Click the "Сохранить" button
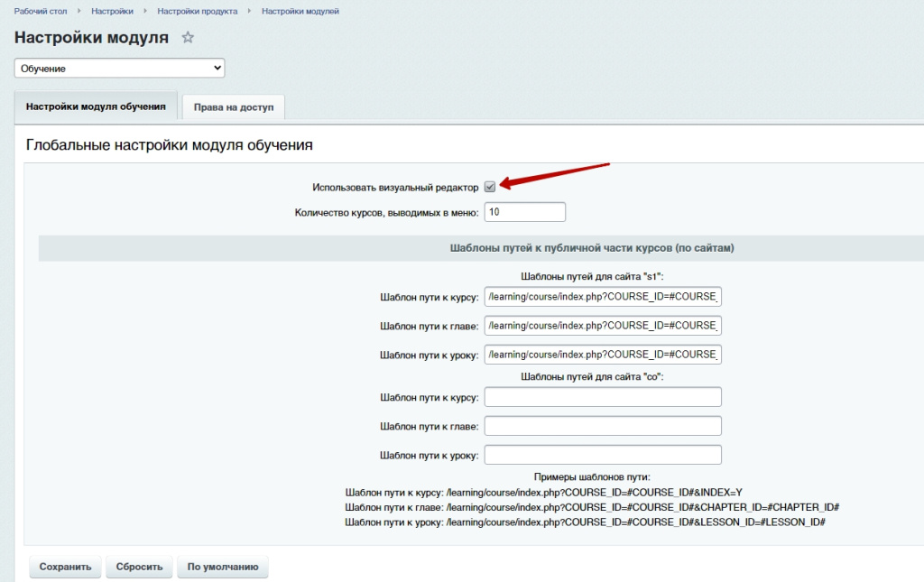924x582 pixels. click(x=65, y=568)
